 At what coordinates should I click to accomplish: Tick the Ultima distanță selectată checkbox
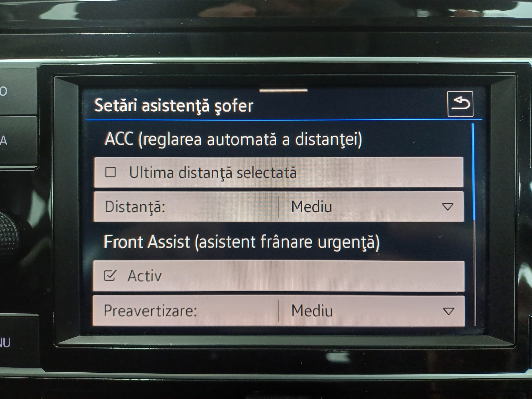111,172
